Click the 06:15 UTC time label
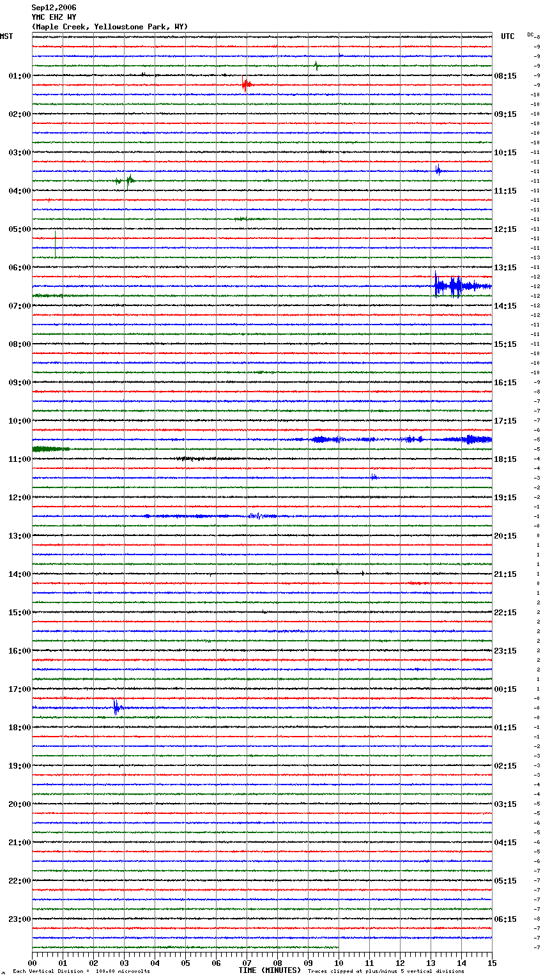 (505, 919)
